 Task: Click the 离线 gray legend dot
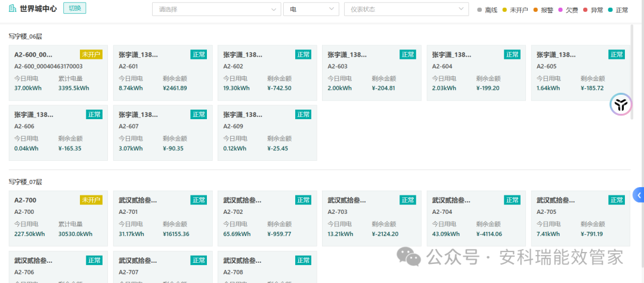click(479, 10)
